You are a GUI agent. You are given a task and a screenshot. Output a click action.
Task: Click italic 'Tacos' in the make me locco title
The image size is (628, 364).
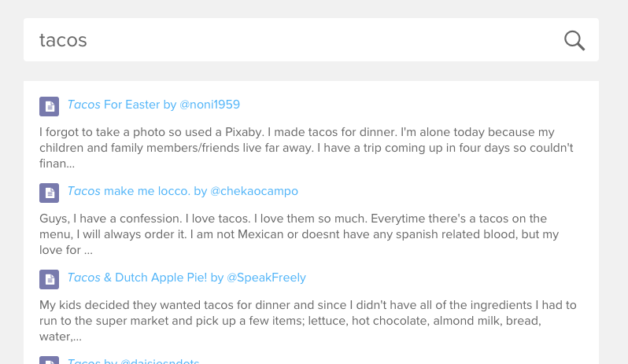point(84,191)
